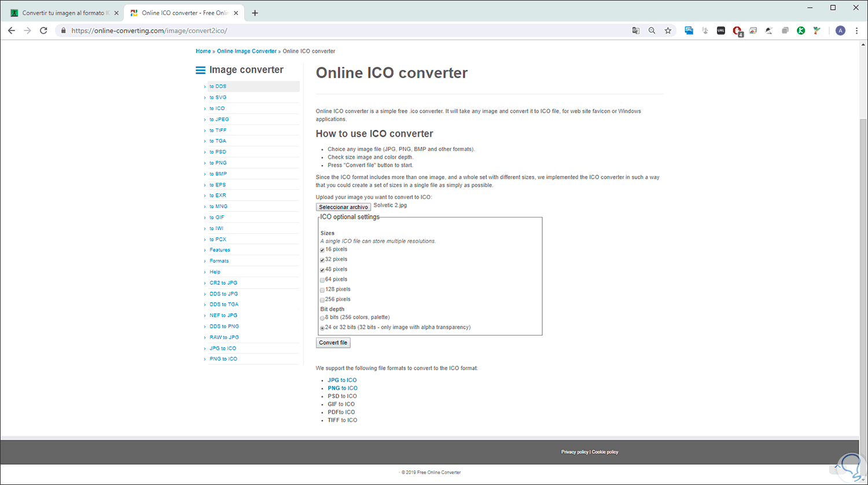
Task: Click the browser back arrow
Action: click(x=11, y=31)
